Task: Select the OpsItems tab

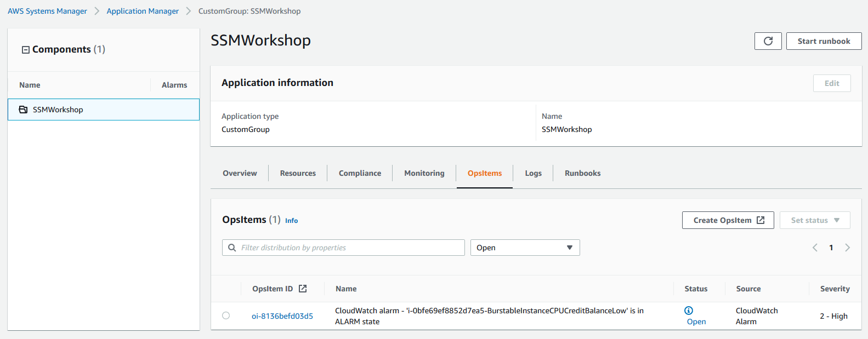Action: pos(485,173)
